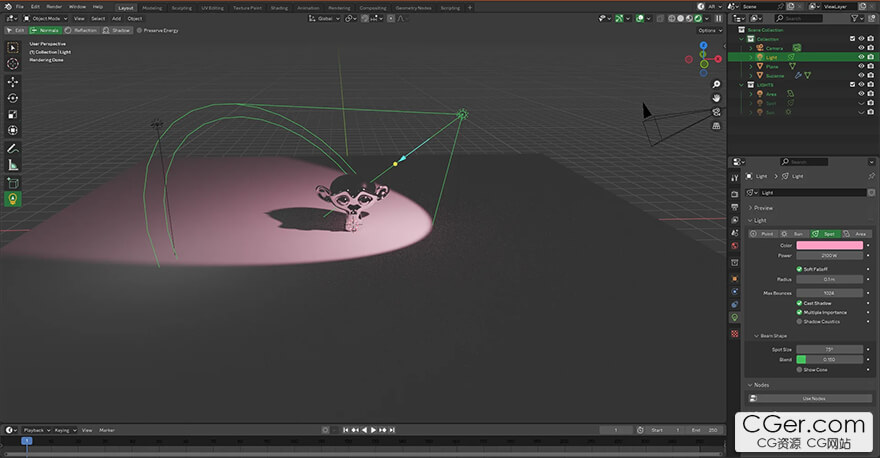The width and height of the screenshot is (880, 458).
Task: Uncheck the Soft Falloff checkbox
Action: point(800,268)
